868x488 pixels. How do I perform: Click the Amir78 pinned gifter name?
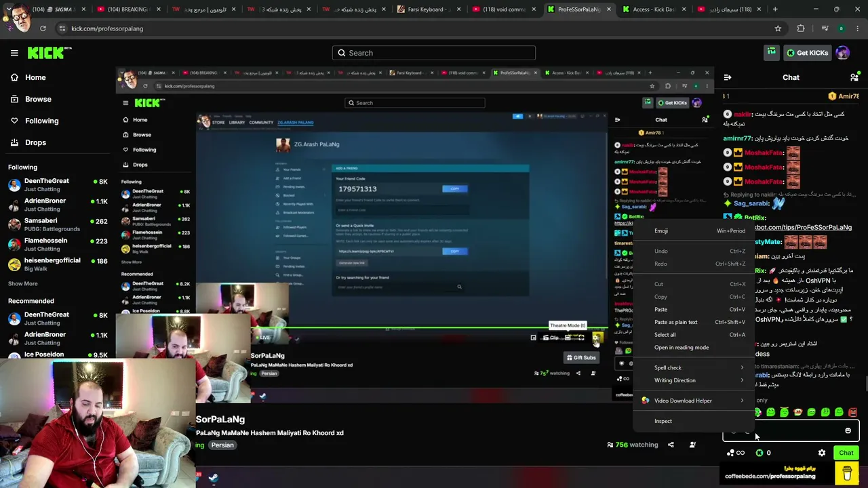point(848,96)
